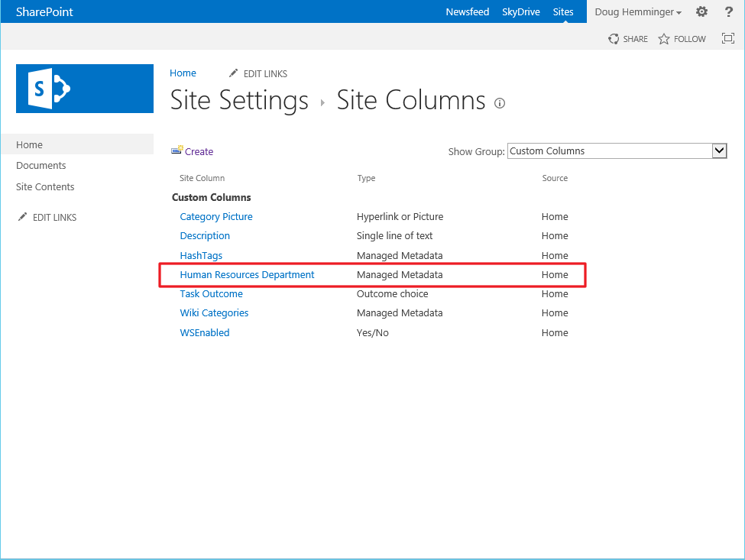The image size is (745, 560).
Task: Open the Human Resources Department column
Action: click(247, 274)
